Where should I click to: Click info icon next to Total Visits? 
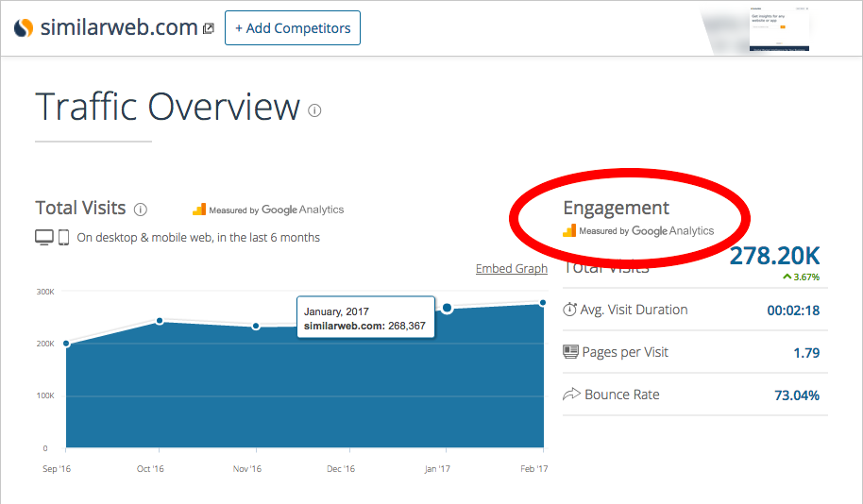141,210
